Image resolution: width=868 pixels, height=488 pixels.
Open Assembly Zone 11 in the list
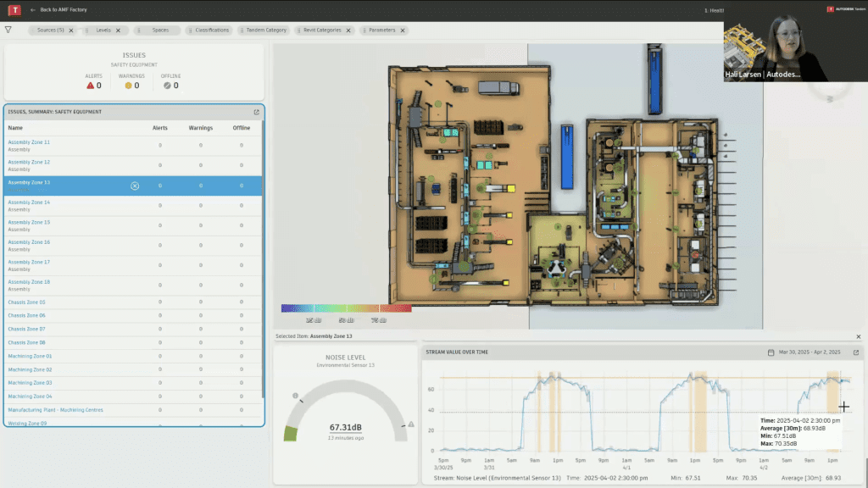pyautogui.click(x=29, y=142)
